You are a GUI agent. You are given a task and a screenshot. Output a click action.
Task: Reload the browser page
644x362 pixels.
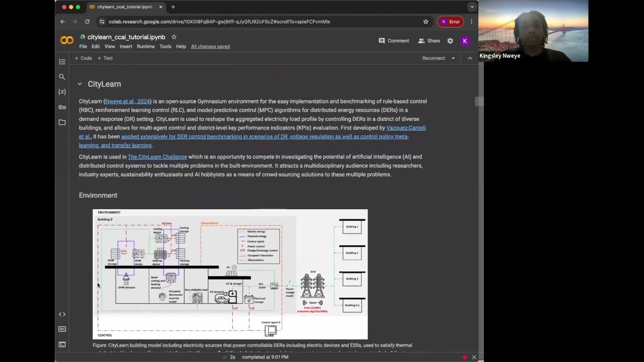coord(87,22)
